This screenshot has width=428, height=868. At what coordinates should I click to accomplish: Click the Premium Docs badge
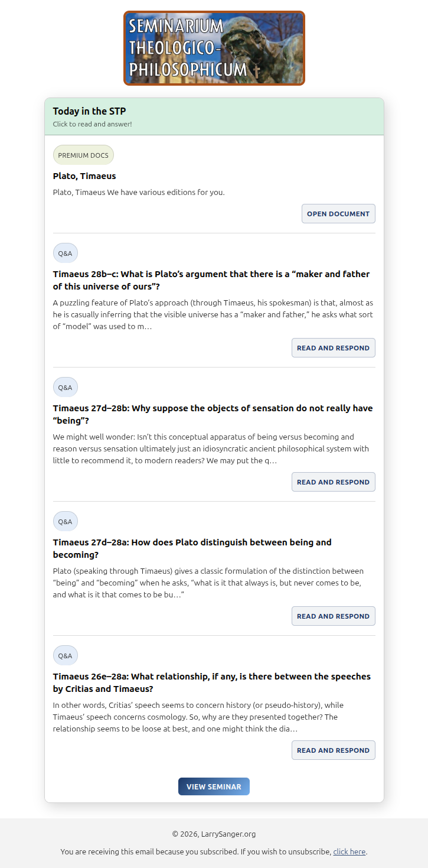click(x=83, y=155)
